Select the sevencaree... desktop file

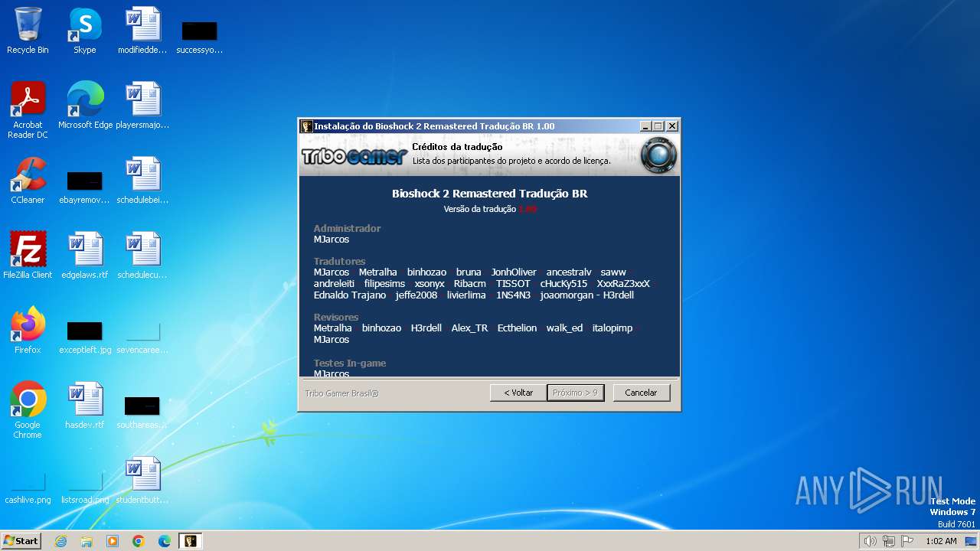tap(142, 337)
